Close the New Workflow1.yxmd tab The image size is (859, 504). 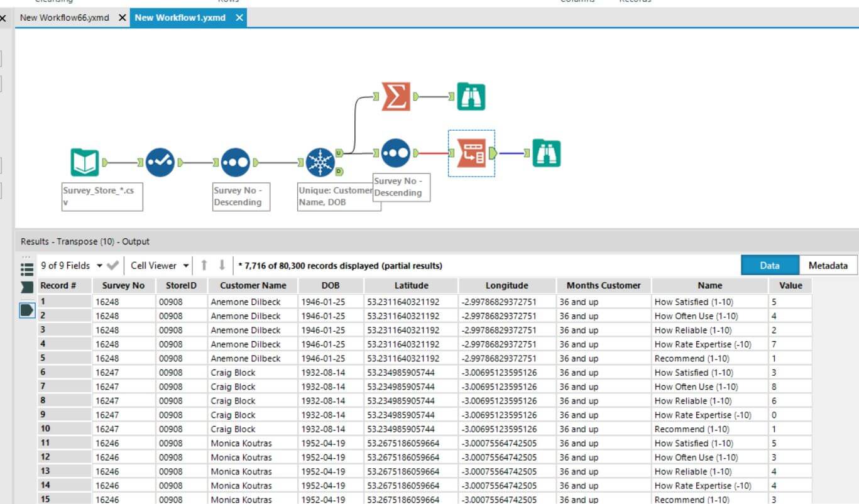[239, 18]
